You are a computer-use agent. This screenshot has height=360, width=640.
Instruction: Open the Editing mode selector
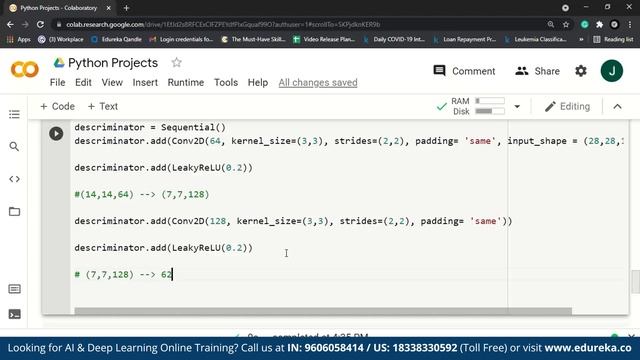click(567, 107)
